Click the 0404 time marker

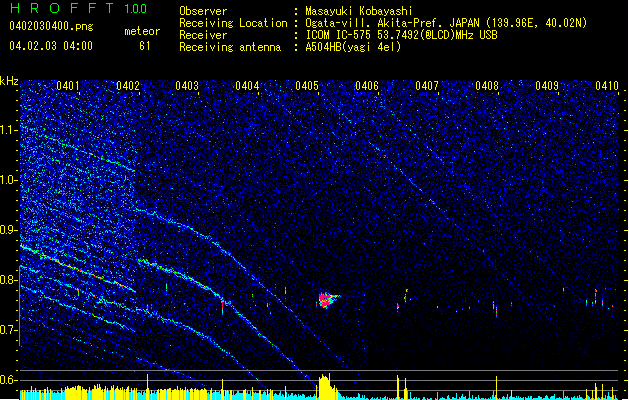(247, 86)
